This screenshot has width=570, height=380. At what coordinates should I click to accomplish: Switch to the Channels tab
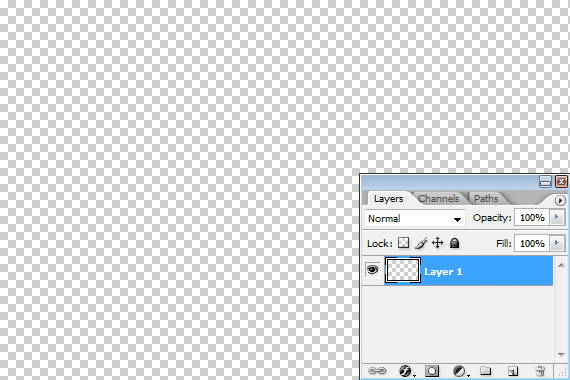(438, 199)
